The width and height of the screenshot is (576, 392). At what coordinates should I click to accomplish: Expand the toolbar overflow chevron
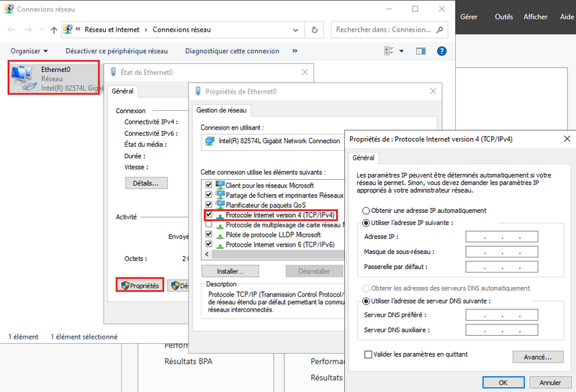pos(295,51)
